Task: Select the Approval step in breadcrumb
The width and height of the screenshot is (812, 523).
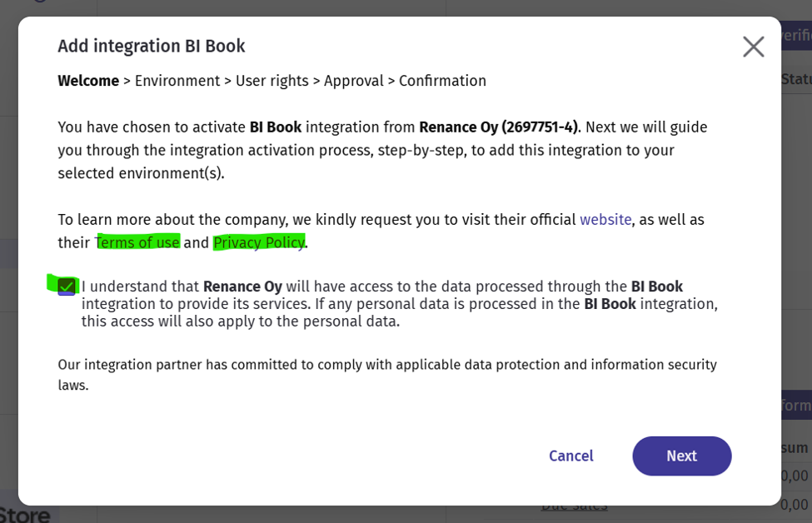Action: (x=354, y=81)
